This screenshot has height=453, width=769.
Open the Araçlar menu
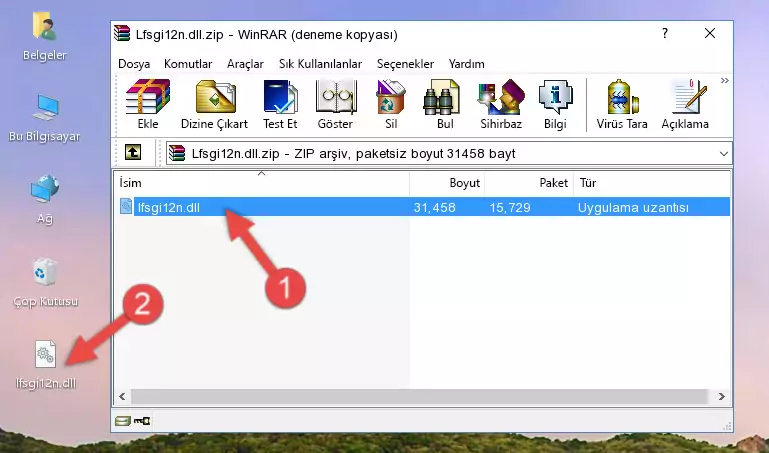click(245, 64)
